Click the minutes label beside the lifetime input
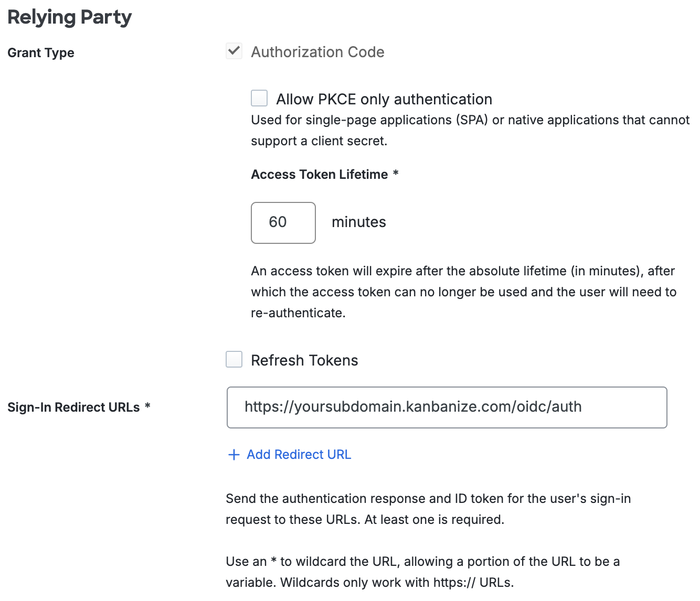 pyautogui.click(x=358, y=222)
